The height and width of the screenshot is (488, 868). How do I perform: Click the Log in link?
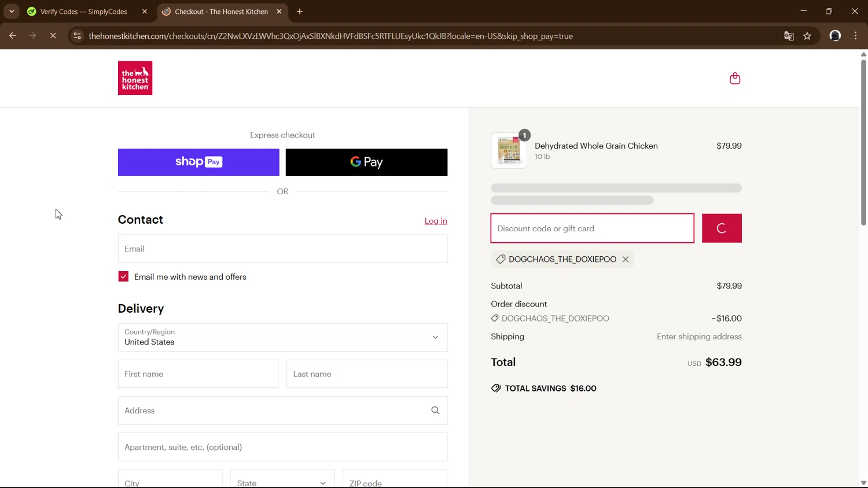click(436, 221)
